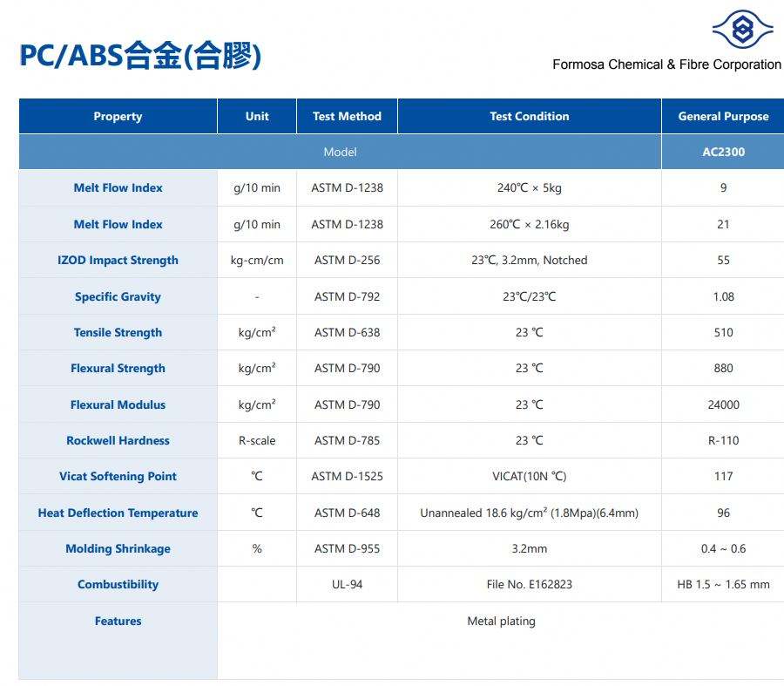Select the Molding Shrinkage row label
Image resolution: width=784 pixels, height=686 pixels.
point(118,548)
